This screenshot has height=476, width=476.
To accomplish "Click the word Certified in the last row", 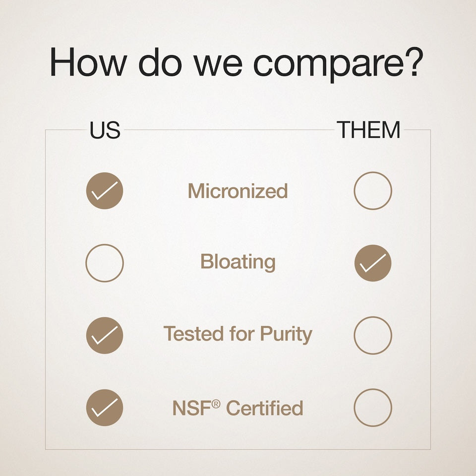I will tap(264, 408).
